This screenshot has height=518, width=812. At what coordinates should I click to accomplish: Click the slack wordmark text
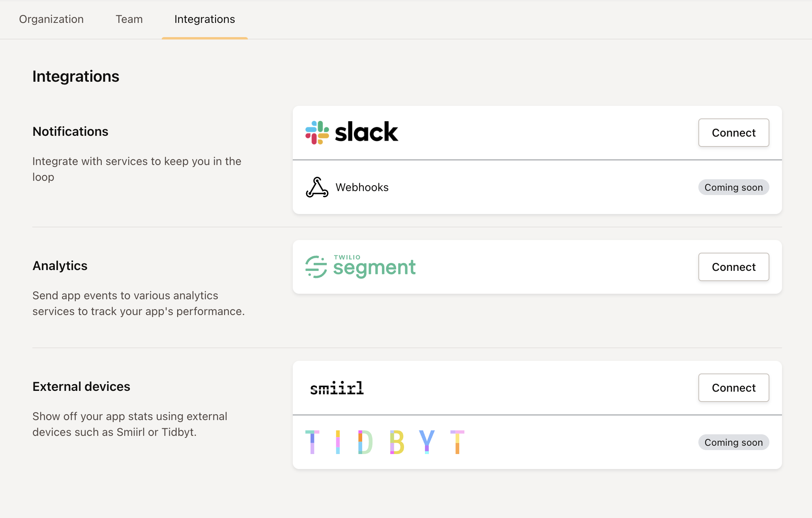point(367,132)
